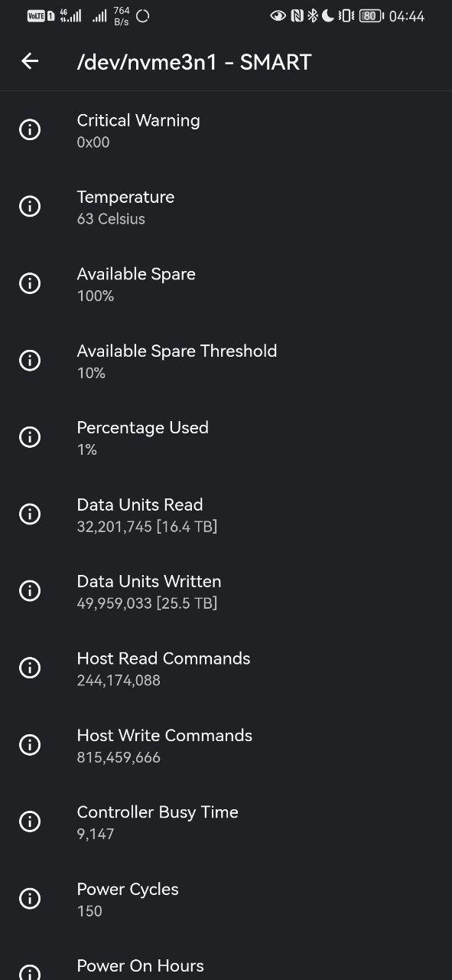Screen dimensions: 452x980
Task: Open info icon for Host Write Commands
Action: [30, 744]
